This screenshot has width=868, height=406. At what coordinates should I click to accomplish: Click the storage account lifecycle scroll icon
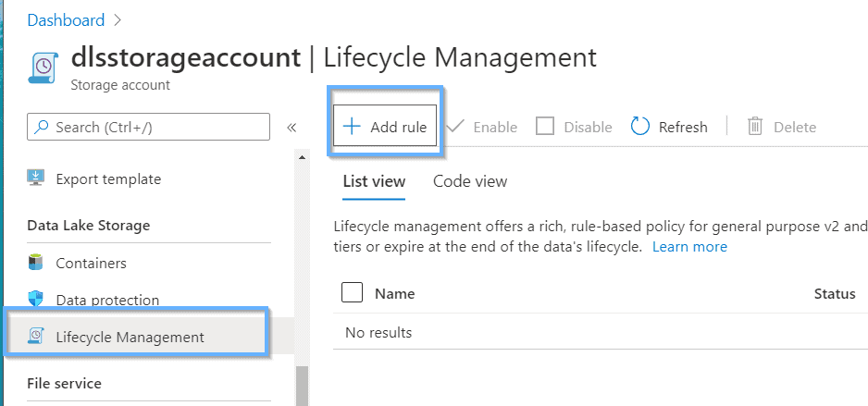pyautogui.click(x=43, y=68)
